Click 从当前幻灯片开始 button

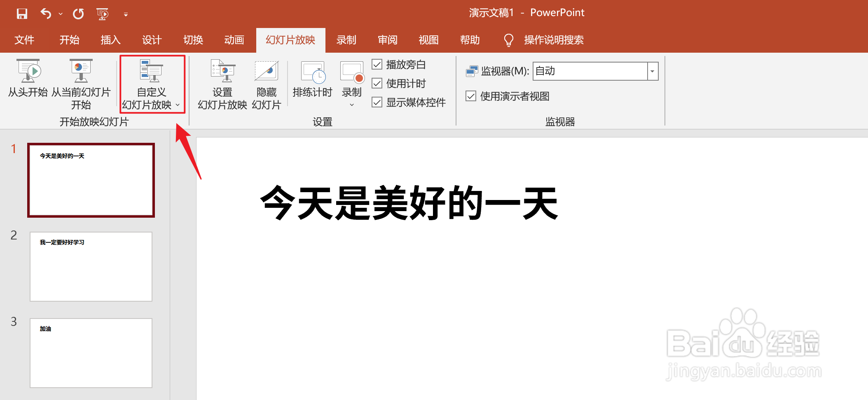tap(81, 84)
